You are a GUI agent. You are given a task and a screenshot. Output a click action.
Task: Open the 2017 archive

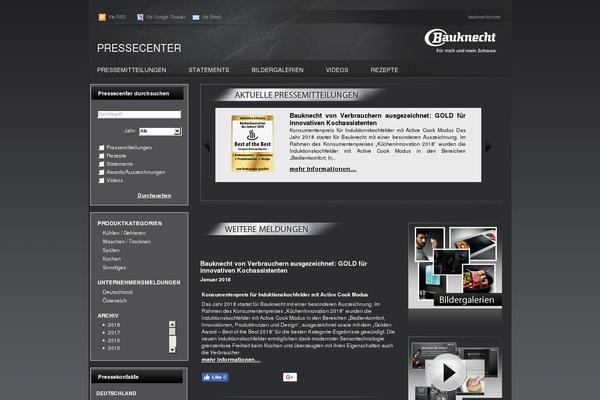tap(114, 333)
